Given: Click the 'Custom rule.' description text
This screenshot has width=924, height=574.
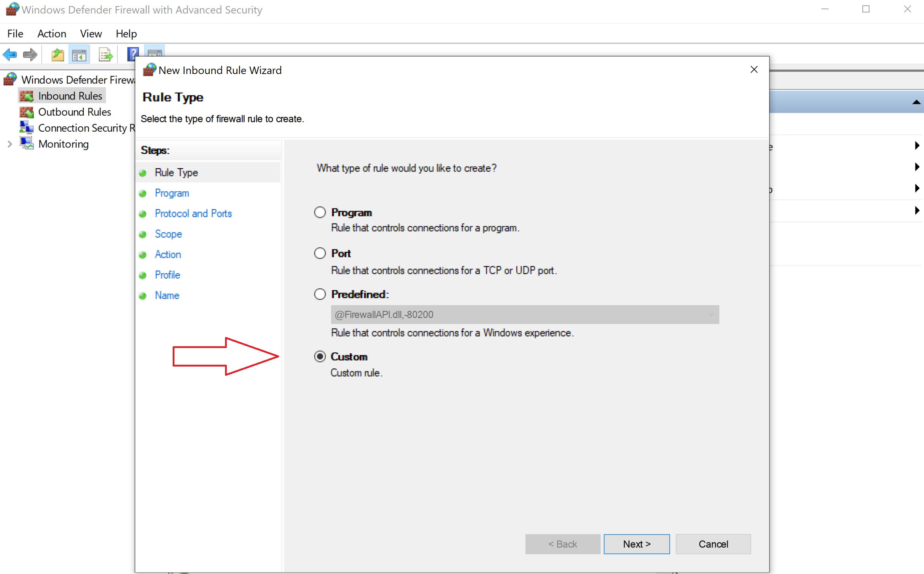Looking at the screenshot, I should [x=356, y=373].
